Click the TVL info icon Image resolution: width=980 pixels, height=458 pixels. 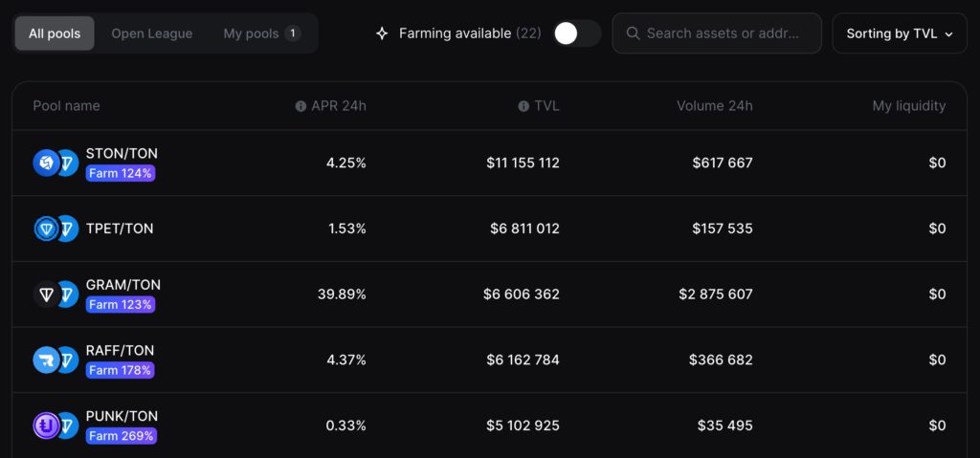click(x=523, y=106)
